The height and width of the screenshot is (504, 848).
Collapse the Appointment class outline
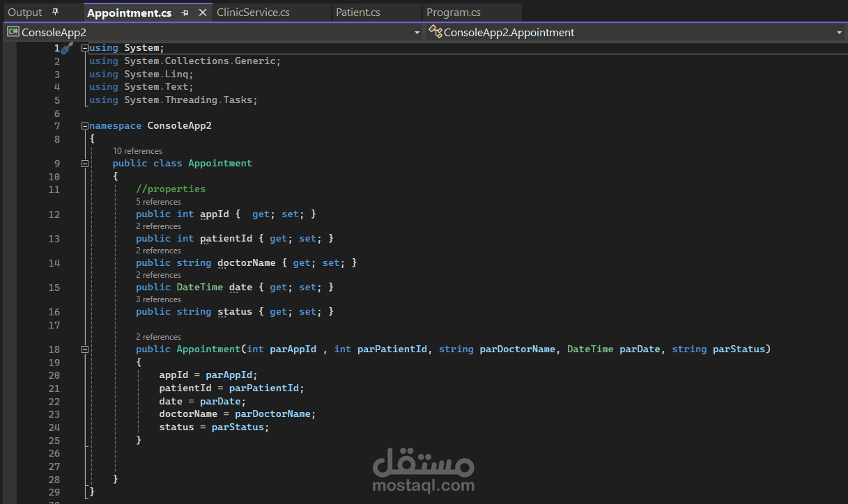coord(85,164)
